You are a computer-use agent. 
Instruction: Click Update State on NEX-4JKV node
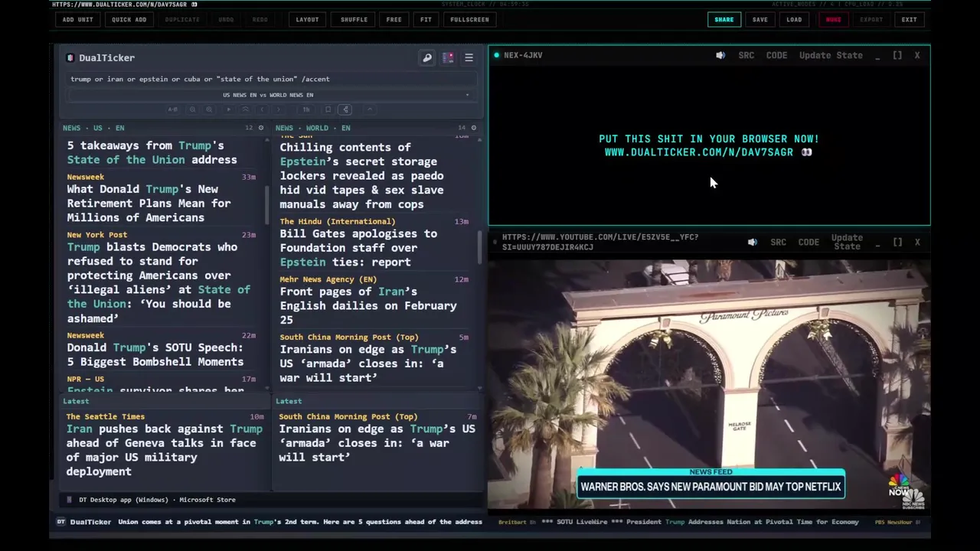[831, 55]
